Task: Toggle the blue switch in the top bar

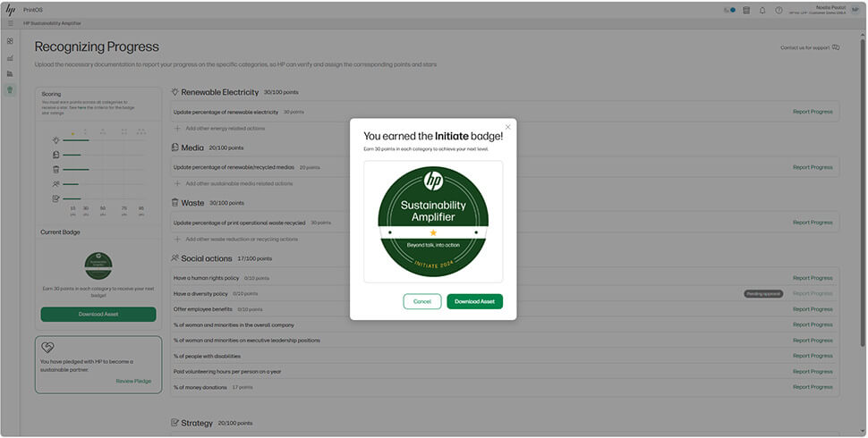Action: (x=729, y=10)
